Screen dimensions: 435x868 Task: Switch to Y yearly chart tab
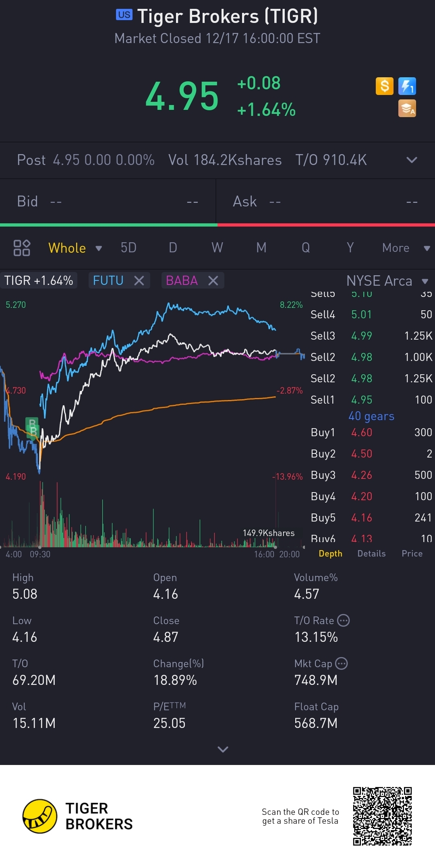tap(350, 248)
